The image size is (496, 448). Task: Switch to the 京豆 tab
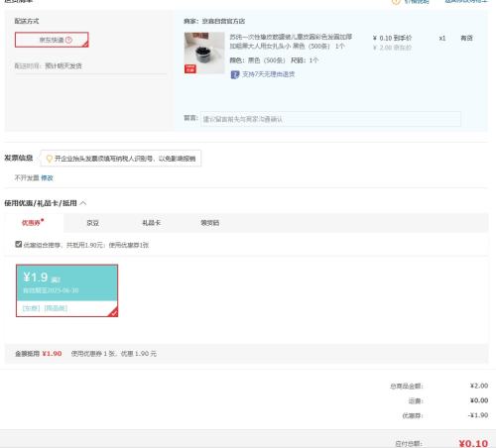(x=92, y=223)
